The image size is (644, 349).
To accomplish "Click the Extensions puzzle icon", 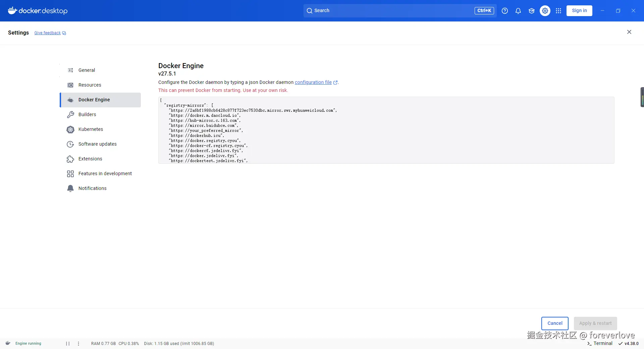I will tap(70, 159).
